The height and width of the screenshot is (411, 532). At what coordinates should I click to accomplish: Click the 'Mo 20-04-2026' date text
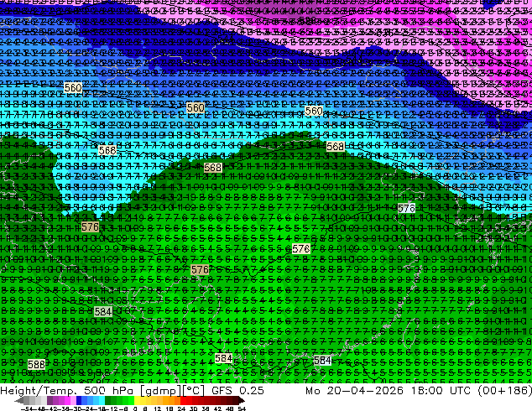point(354,390)
